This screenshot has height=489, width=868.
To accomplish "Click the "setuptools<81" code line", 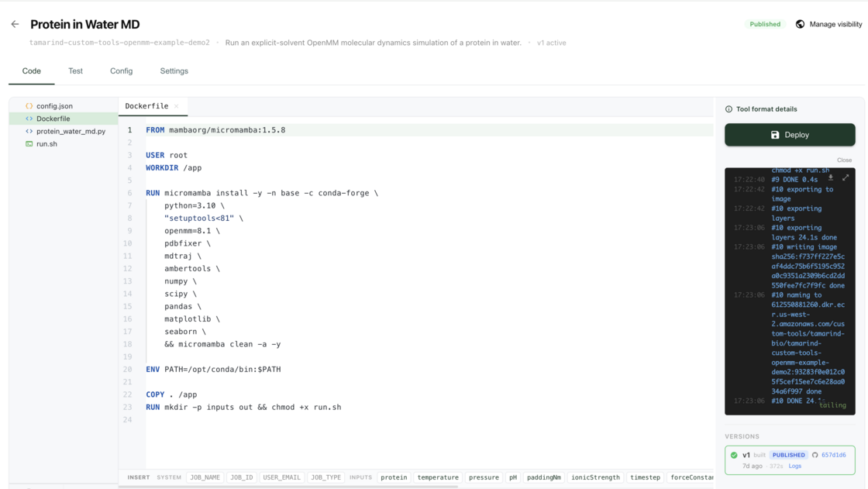I will pyautogui.click(x=204, y=219).
